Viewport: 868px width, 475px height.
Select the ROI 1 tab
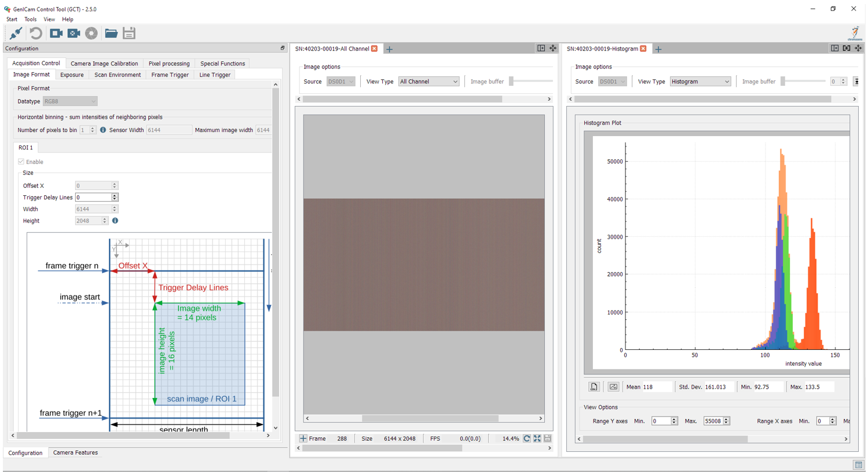[x=25, y=148]
